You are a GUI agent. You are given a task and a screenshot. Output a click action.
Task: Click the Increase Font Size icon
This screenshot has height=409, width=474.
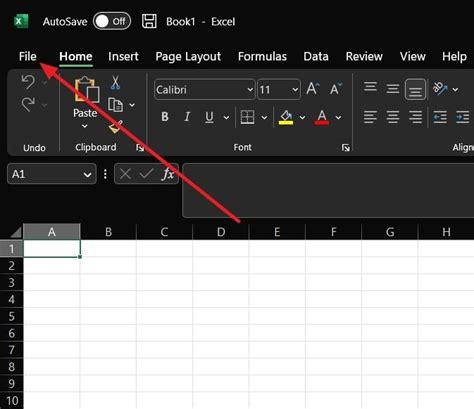click(313, 89)
